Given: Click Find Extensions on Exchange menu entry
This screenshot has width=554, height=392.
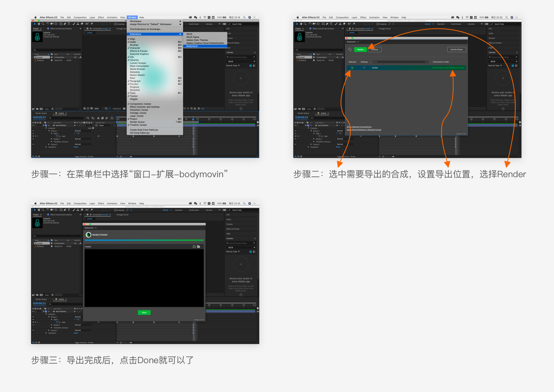Looking at the screenshot, I should pyautogui.click(x=155, y=29).
